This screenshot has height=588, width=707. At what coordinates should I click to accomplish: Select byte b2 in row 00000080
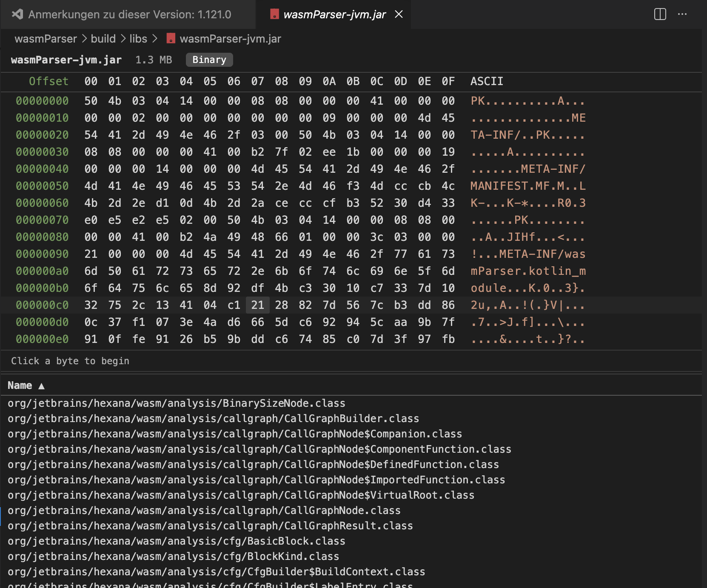tap(186, 237)
